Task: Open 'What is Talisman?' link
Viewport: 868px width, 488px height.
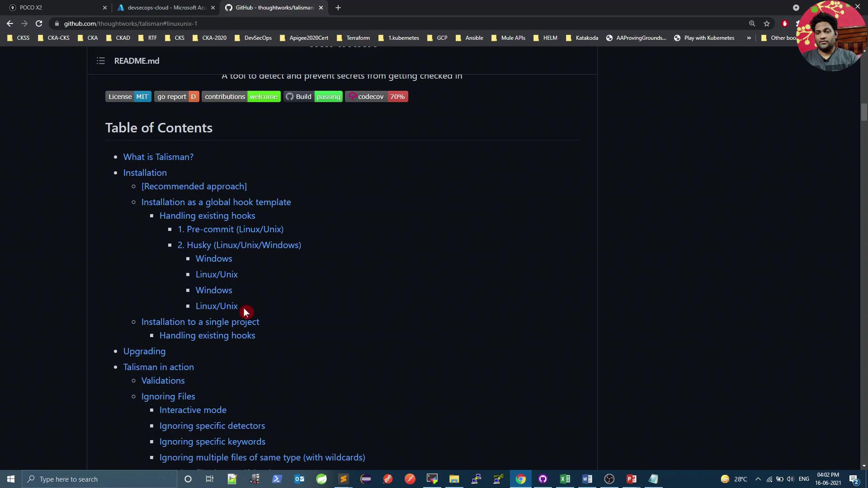Action: coord(158,157)
